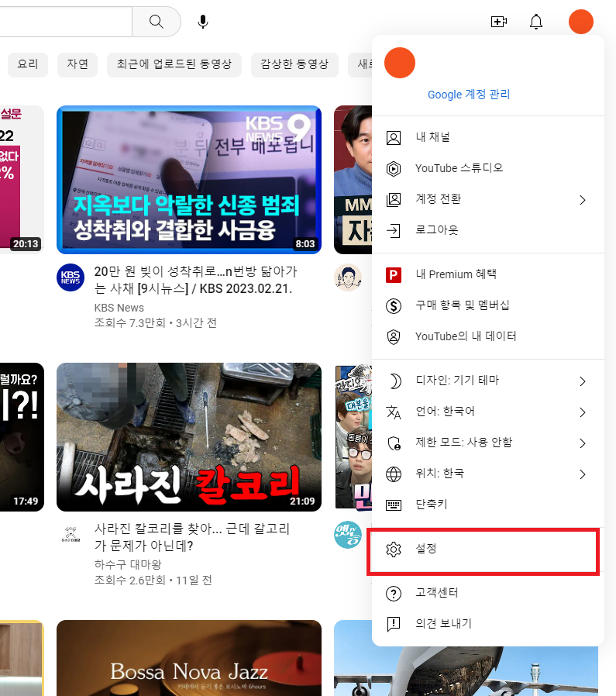Screen dimensions: 616x696
Task: Start voice search with microphone icon
Action: (x=203, y=21)
